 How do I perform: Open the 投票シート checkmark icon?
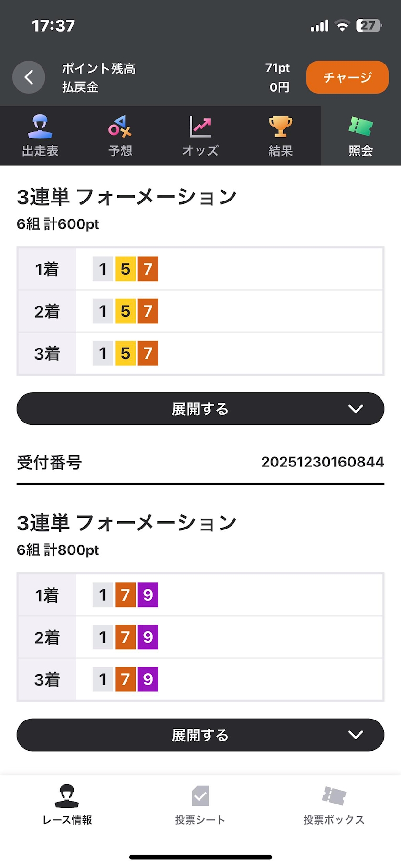[200, 796]
